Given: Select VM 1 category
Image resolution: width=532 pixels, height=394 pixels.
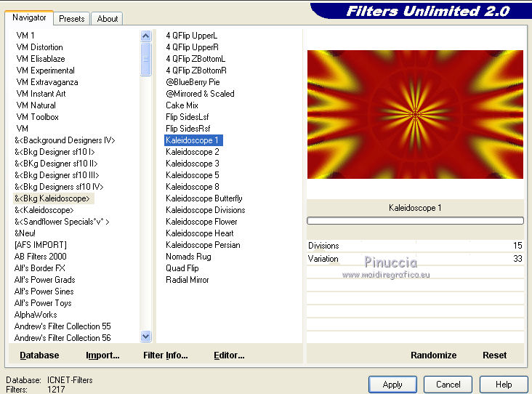Looking at the screenshot, I should 25,36.
